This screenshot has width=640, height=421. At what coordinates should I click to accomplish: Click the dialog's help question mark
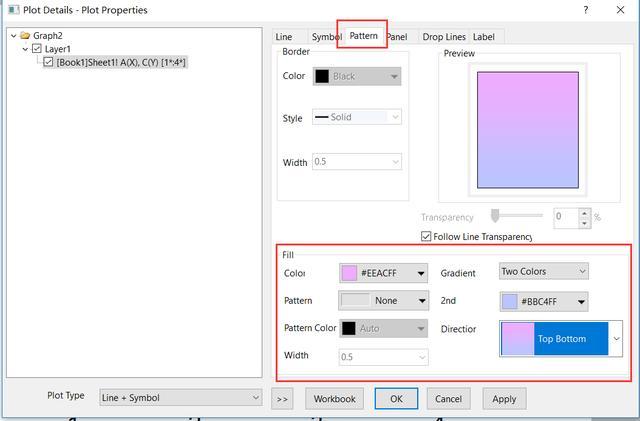[x=586, y=10]
